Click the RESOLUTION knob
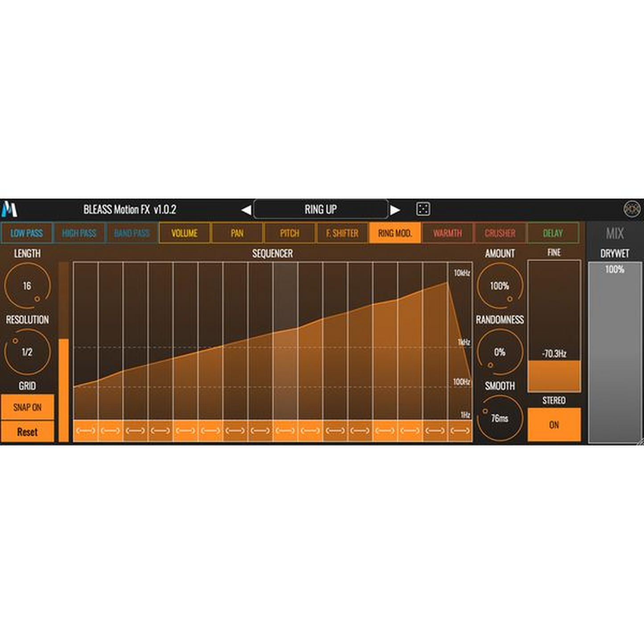The image size is (644, 644). click(27, 352)
